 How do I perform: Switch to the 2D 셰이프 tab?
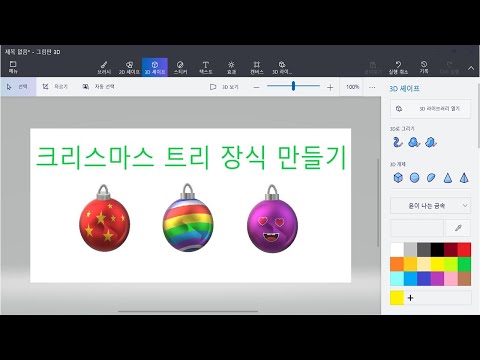(129, 67)
